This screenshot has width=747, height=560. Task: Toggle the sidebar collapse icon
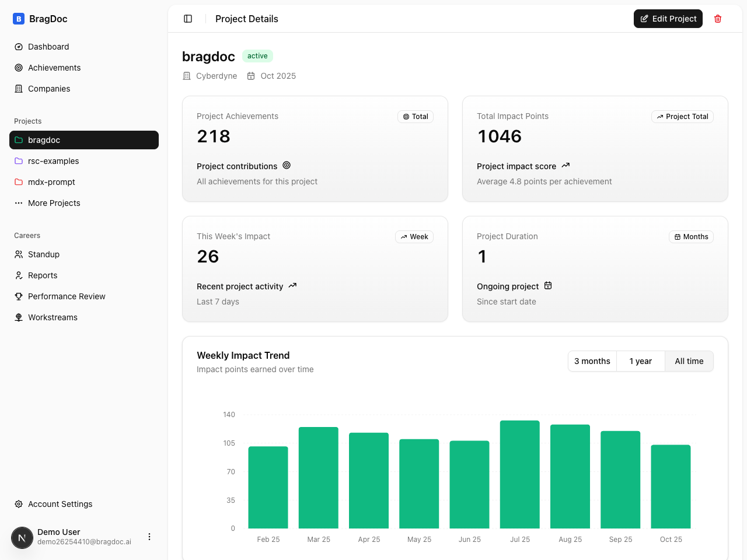pyautogui.click(x=188, y=19)
